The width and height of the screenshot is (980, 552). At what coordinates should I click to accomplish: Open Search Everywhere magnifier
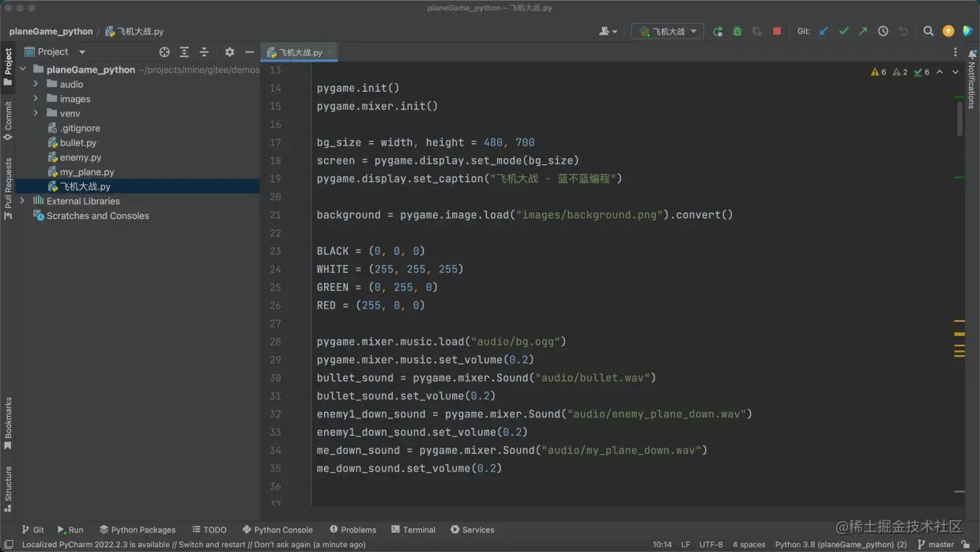(x=929, y=32)
